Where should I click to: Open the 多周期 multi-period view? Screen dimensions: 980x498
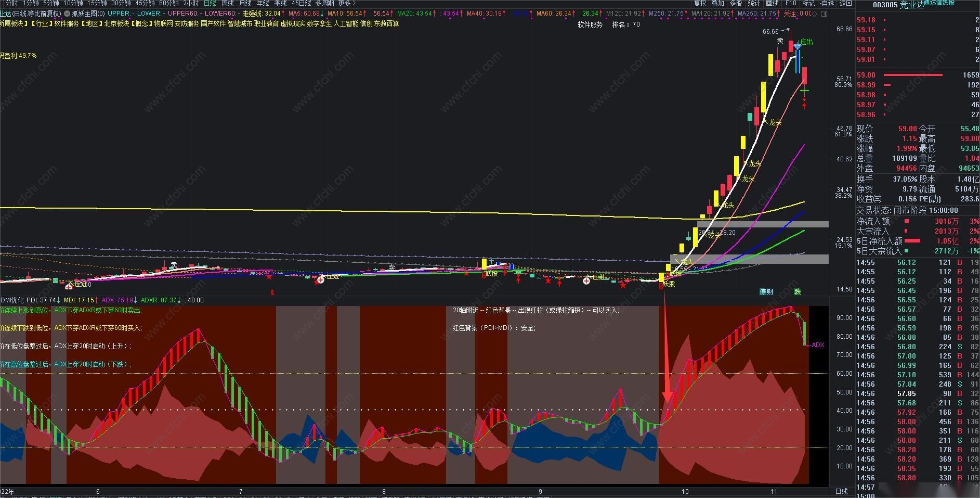point(324,3)
